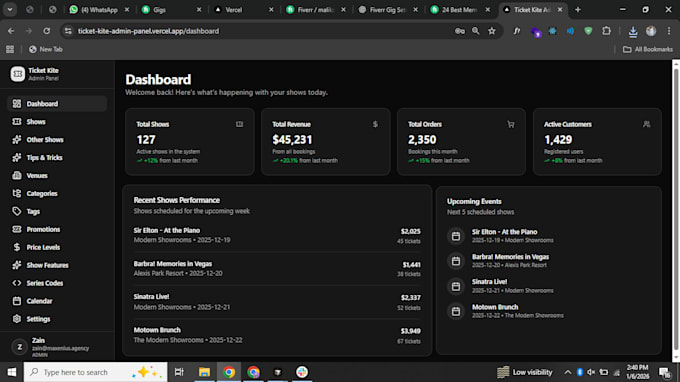Viewport: 680px width, 382px height.
Task: Open Tips & Tricks section
Action: click(x=57, y=157)
